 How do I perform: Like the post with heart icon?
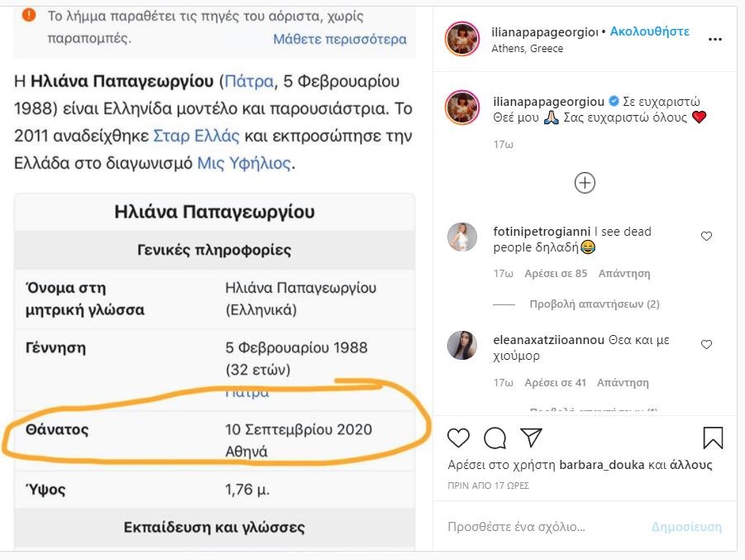458,438
